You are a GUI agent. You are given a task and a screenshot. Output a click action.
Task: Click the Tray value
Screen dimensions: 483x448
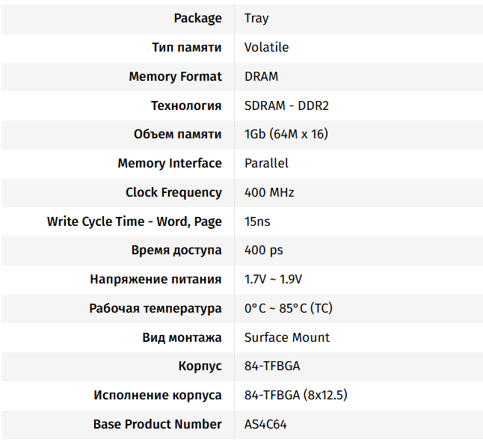click(x=256, y=18)
